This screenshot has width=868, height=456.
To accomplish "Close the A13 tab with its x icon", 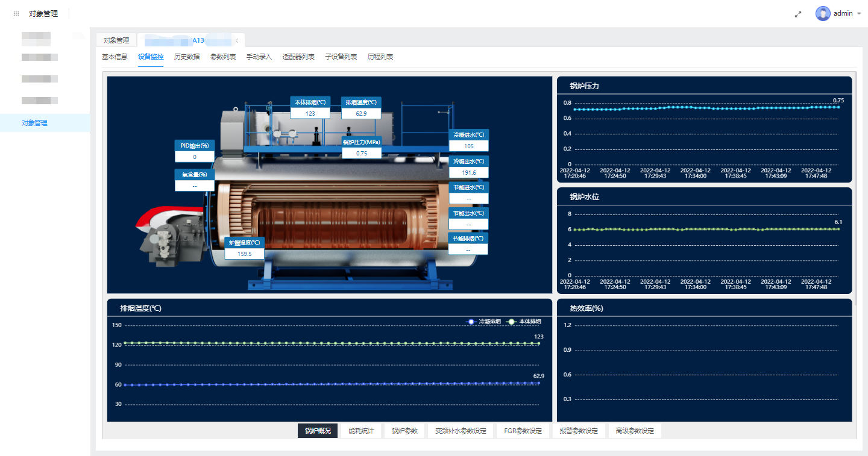I will coord(237,40).
